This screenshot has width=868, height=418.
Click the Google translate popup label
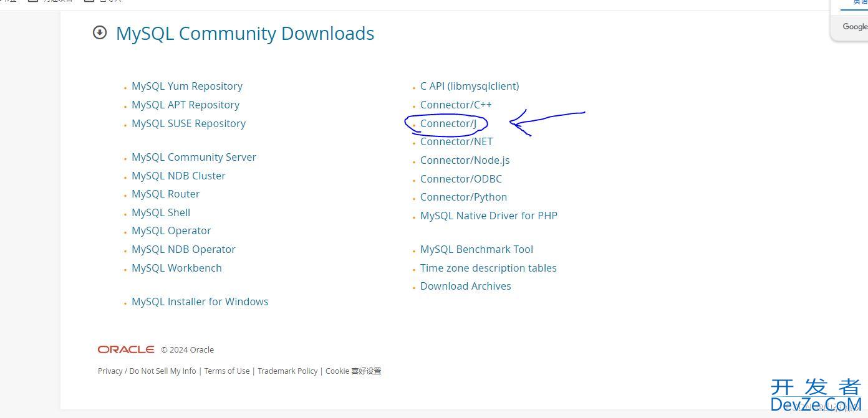tap(855, 26)
